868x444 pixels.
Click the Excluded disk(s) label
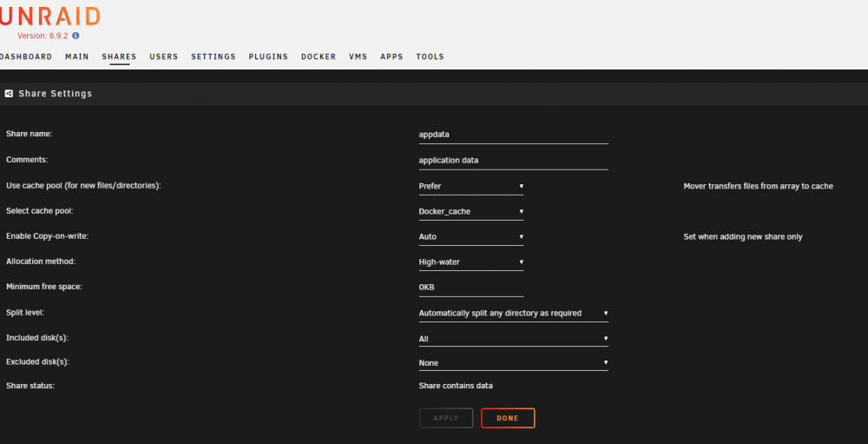pyautogui.click(x=37, y=362)
